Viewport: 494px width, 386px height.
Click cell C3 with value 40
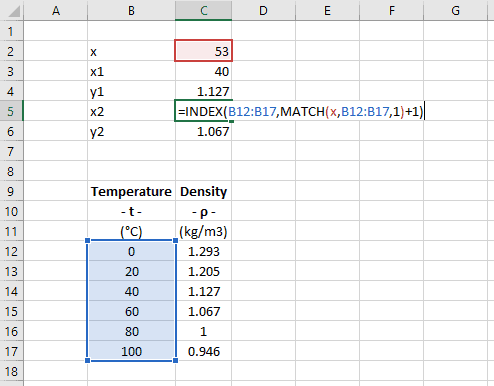tap(203, 71)
